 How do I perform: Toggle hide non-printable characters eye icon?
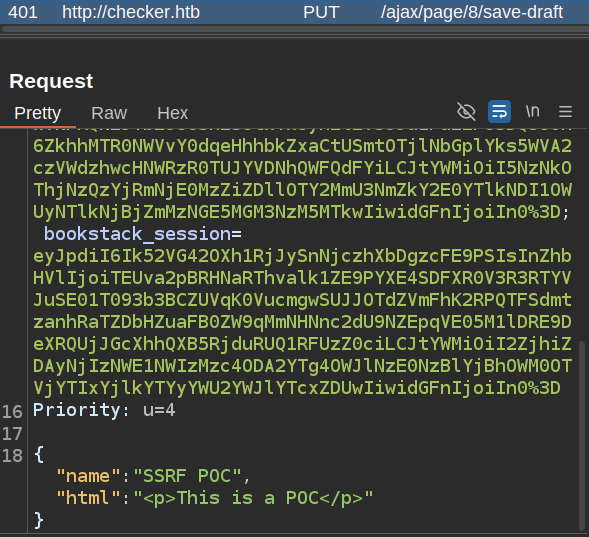click(x=466, y=112)
